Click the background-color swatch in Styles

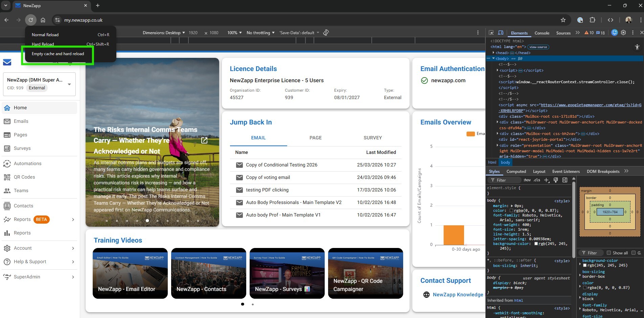coord(536,244)
